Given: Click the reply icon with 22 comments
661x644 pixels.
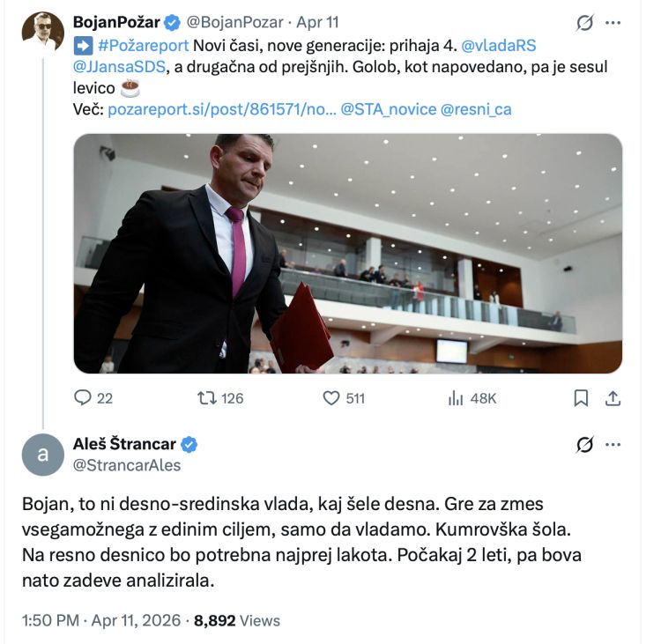Looking at the screenshot, I should pos(84,398).
